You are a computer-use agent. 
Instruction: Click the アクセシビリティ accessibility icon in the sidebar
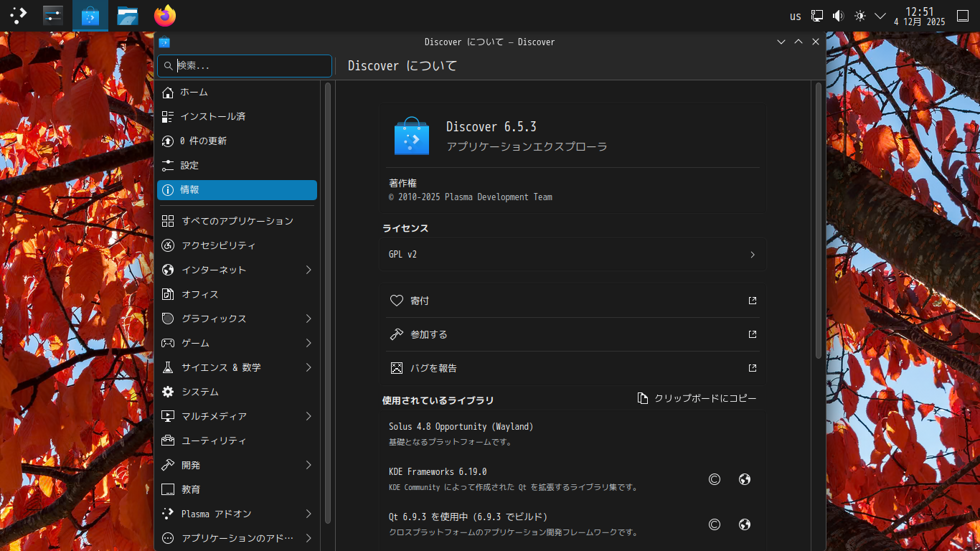click(x=168, y=245)
